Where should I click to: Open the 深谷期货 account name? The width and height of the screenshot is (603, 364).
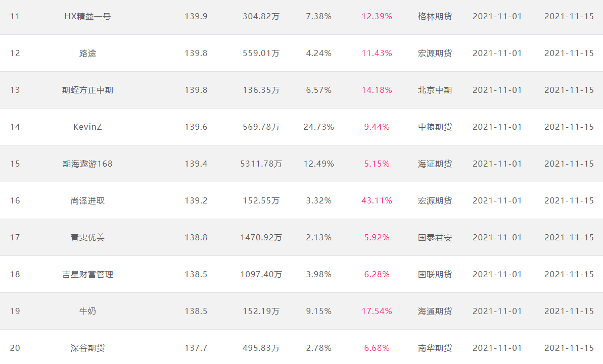[x=87, y=348]
